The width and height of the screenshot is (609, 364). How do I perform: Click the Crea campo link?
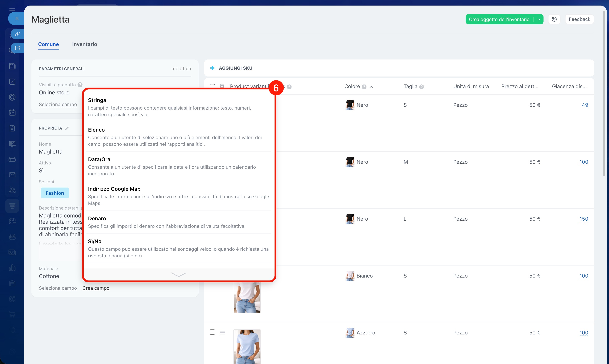(96, 288)
